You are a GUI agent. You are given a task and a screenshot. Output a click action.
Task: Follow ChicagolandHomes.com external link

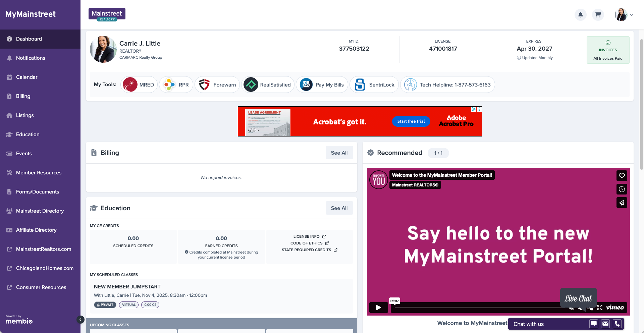click(40, 268)
